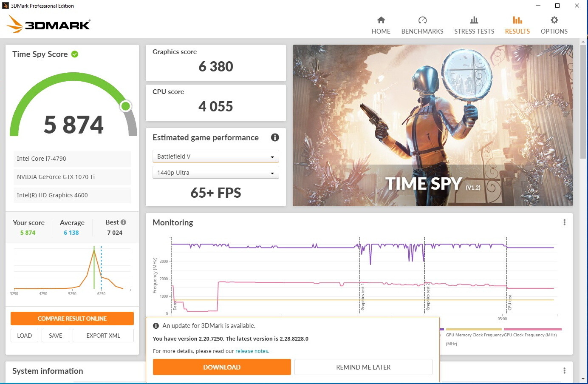Expand the Battlefield V game dropdown
The height and width of the screenshot is (384, 588).
click(215, 156)
